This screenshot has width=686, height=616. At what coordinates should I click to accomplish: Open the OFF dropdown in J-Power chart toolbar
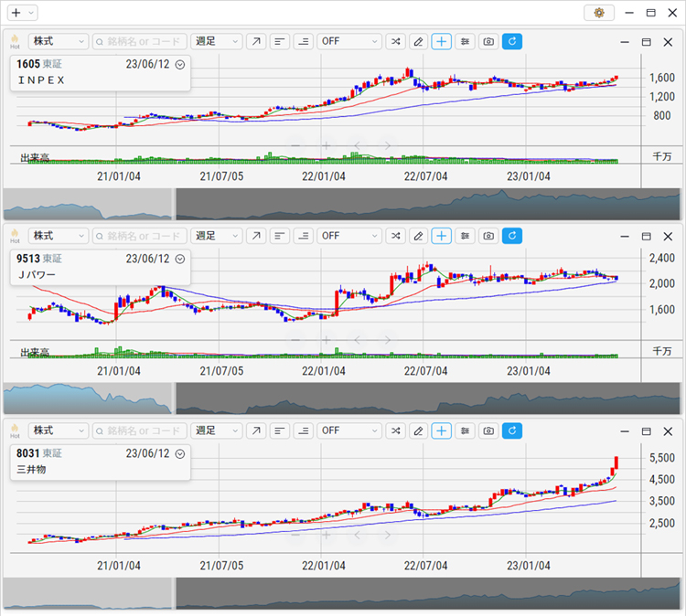pyautogui.click(x=348, y=236)
